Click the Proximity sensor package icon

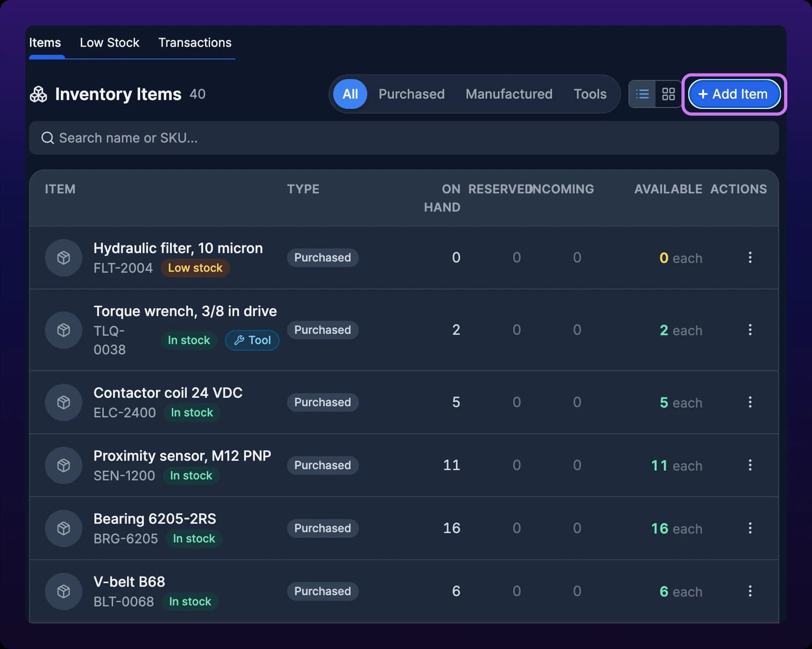[x=63, y=465]
